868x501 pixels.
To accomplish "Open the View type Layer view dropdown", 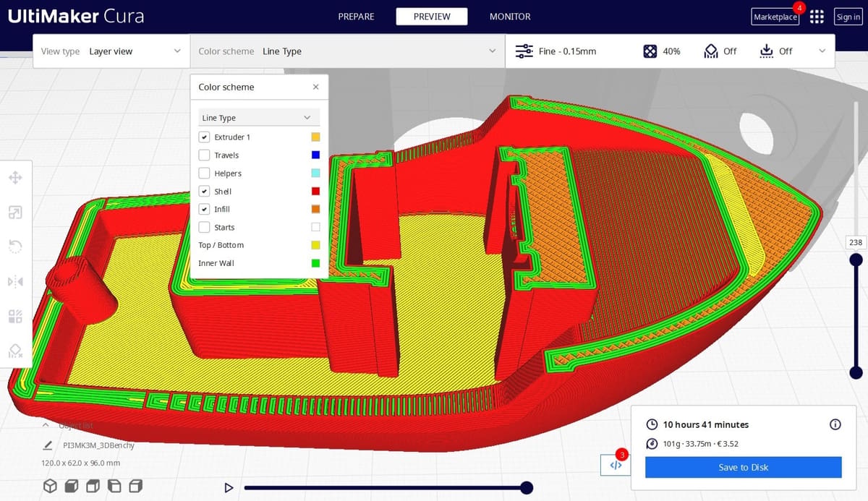I will coord(111,51).
